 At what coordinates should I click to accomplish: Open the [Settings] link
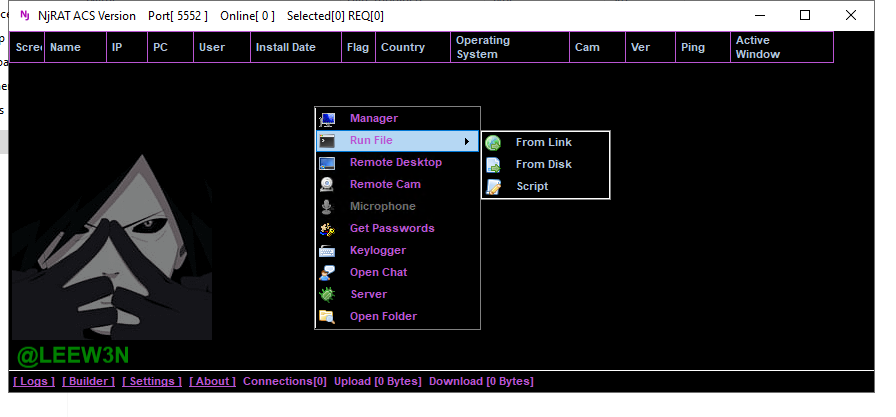pyautogui.click(x=152, y=381)
